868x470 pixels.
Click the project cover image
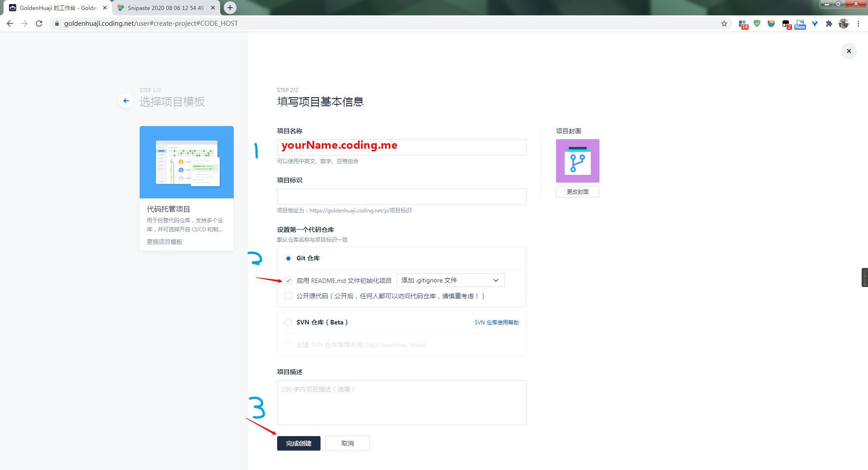pyautogui.click(x=578, y=161)
